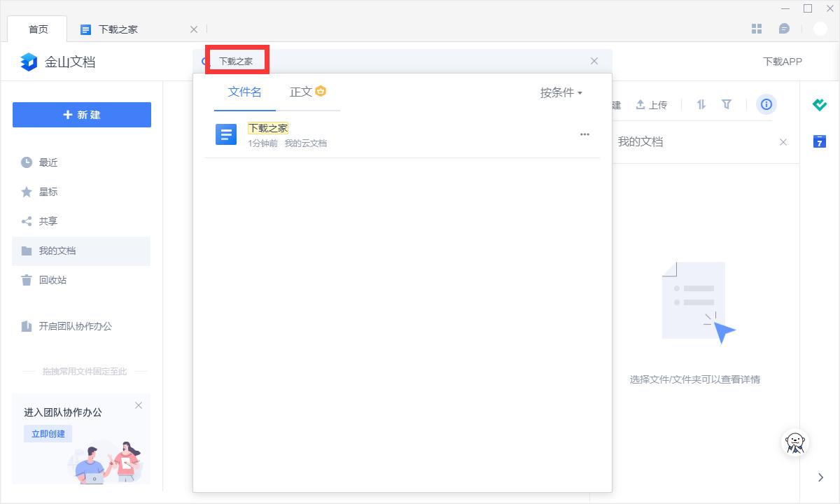
Task: Open the 下载APP link
Action: 783,62
